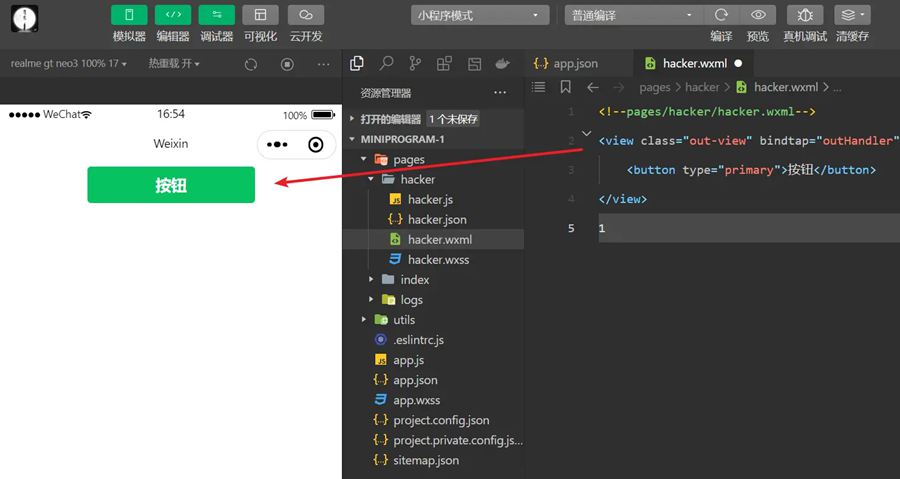Open the mini program mode dropdown

pos(480,16)
